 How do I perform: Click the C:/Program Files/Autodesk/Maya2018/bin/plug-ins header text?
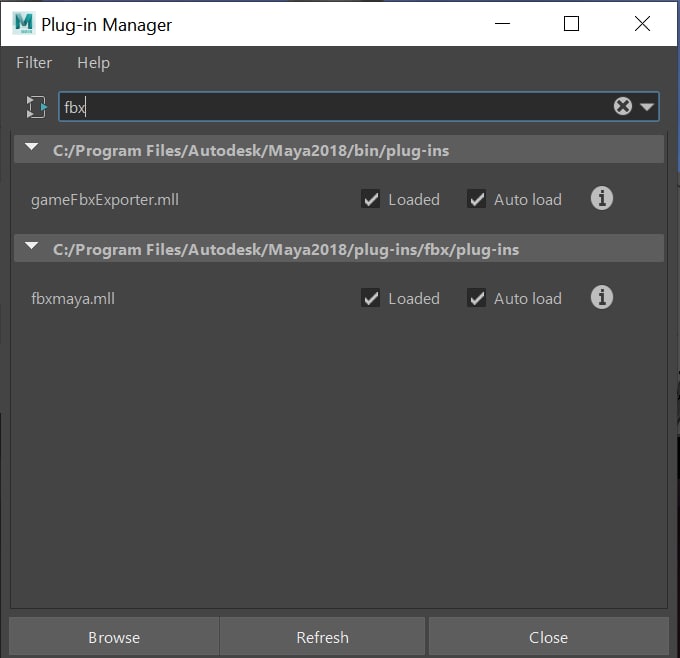251,151
